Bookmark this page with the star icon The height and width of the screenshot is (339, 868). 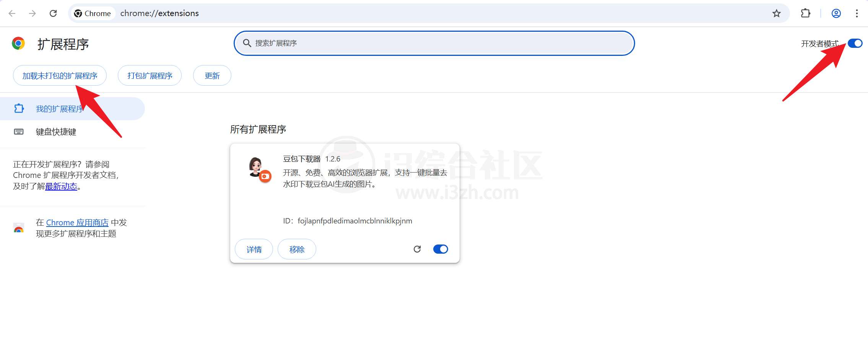click(x=776, y=13)
